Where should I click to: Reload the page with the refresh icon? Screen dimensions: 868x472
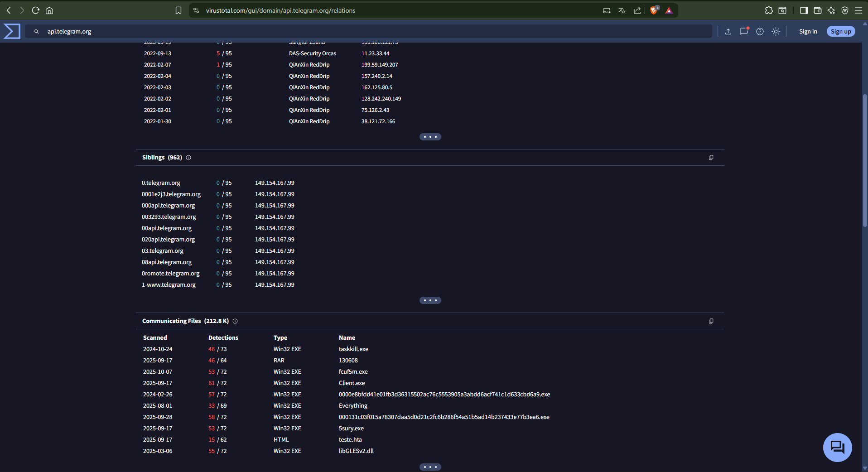pos(36,10)
